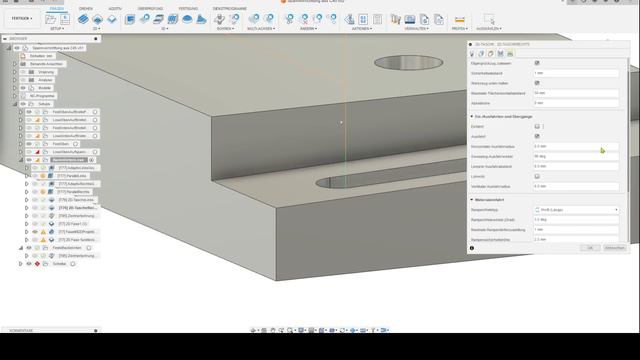
Task: Choose the 3D contour toolpath icon
Action: pyautogui.click(x=173, y=19)
